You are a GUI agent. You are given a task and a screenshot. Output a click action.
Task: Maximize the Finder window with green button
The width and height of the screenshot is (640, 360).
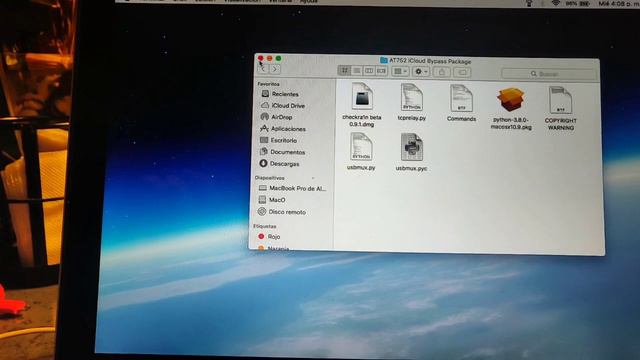tap(278, 58)
